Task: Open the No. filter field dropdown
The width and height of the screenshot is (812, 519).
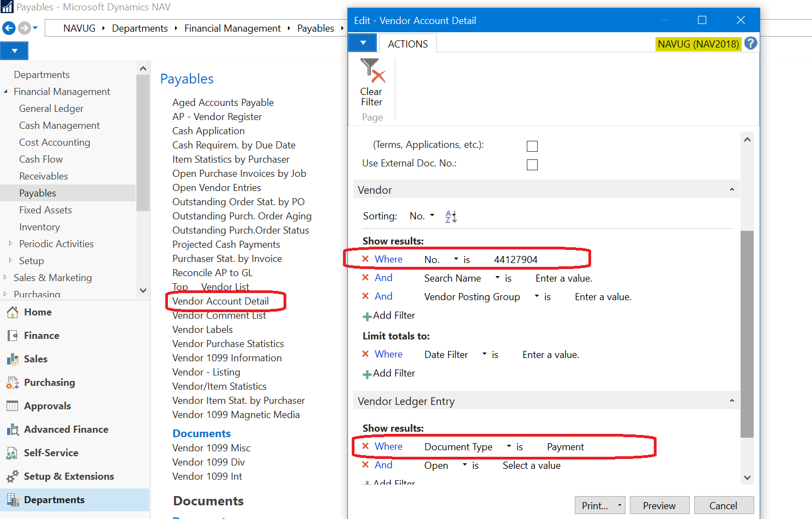Action: pos(456,259)
